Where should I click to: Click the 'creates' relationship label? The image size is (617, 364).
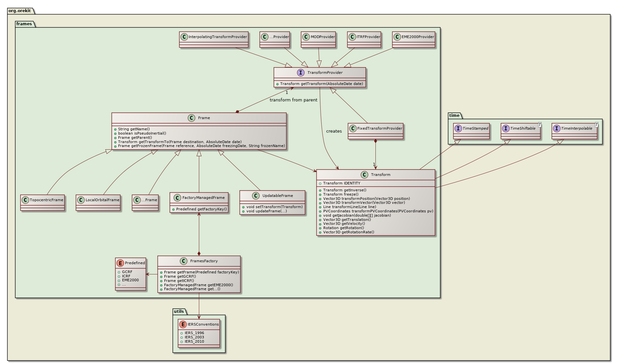pyautogui.click(x=334, y=131)
